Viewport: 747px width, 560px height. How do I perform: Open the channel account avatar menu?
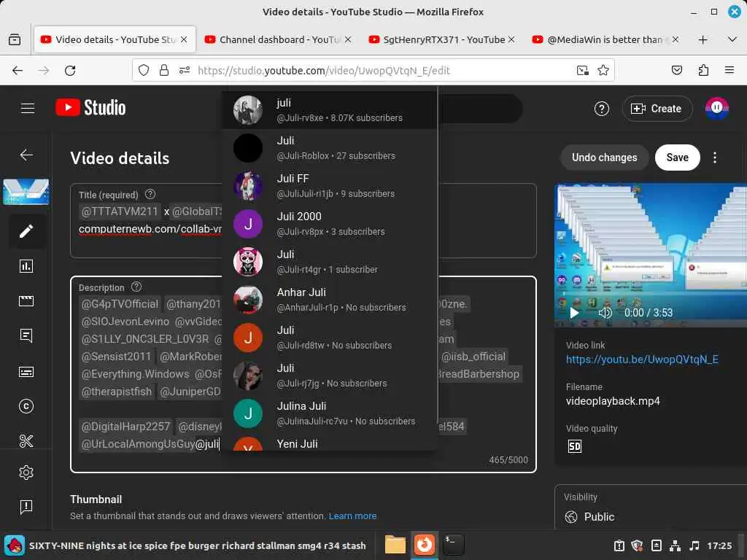click(x=716, y=108)
